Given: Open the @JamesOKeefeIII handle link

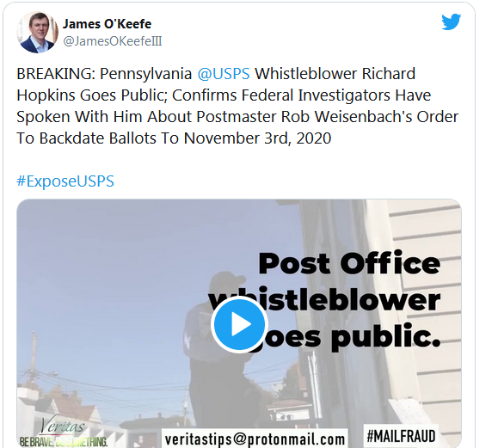Looking at the screenshot, I should click(113, 41).
